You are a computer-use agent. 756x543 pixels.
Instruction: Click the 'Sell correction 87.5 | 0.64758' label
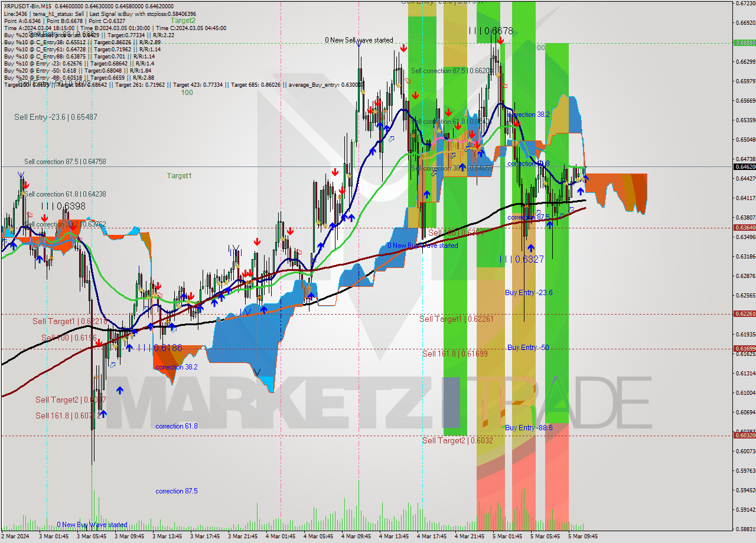click(x=65, y=161)
